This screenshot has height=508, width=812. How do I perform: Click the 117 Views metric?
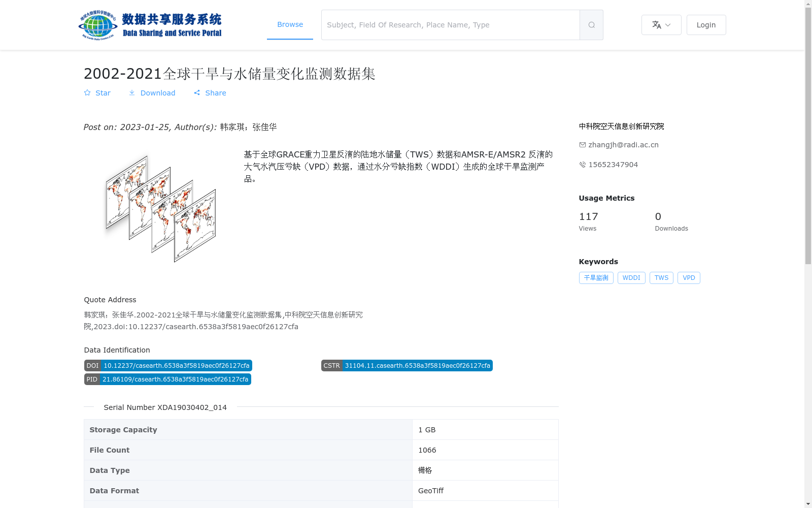click(589, 221)
